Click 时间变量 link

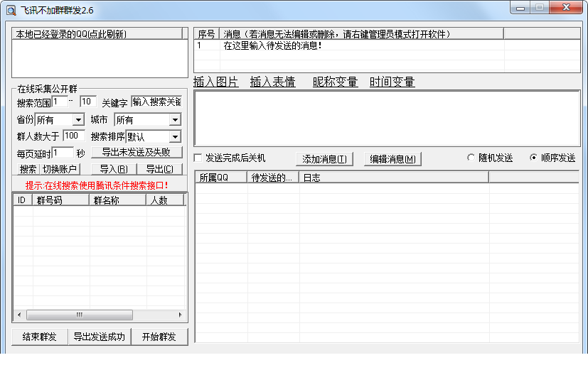[392, 82]
